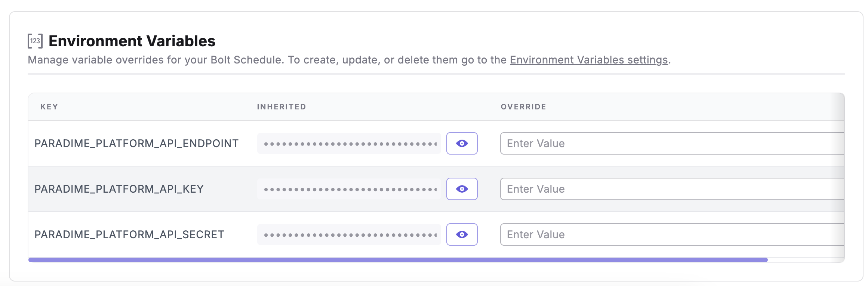The width and height of the screenshot is (868, 286).
Task: Click the 123 Environment Variables icon
Action: pyautogui.click(x=35, y=41)
